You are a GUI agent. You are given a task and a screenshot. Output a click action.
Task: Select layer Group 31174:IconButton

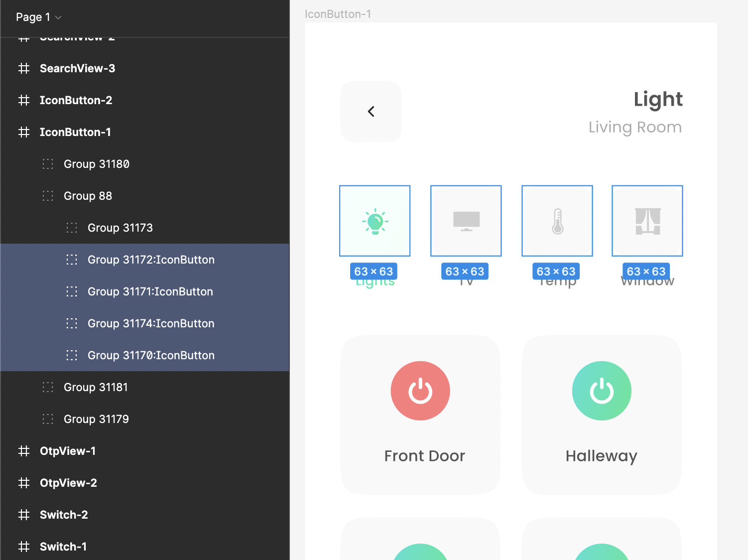pyautogui.click(x=145, y=323)
